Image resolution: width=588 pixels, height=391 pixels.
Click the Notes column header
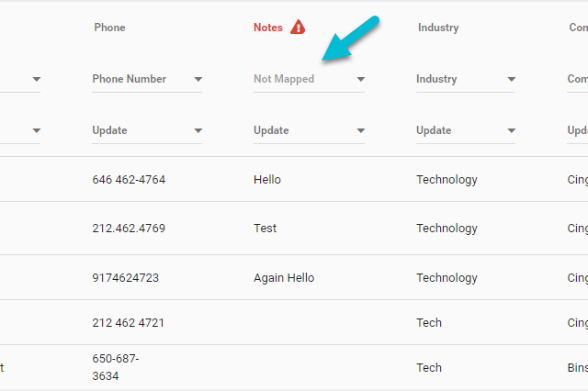268,28
